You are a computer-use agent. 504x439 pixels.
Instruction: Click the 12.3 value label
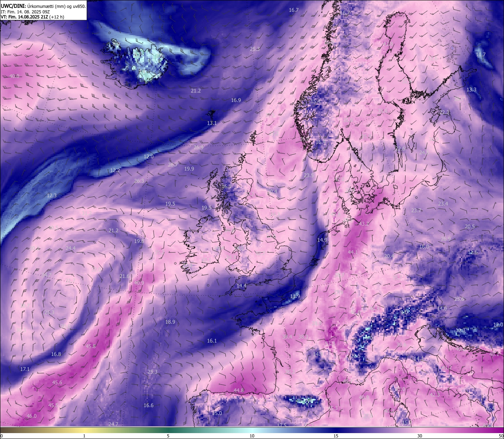[52, 196]
